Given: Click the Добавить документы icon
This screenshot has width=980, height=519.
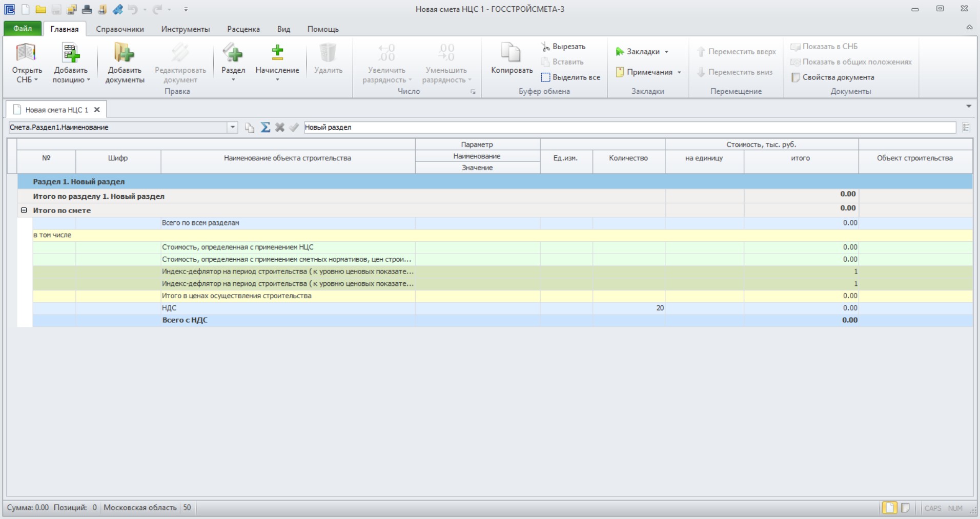Looking at the screenshot, I should click(124, 52).
